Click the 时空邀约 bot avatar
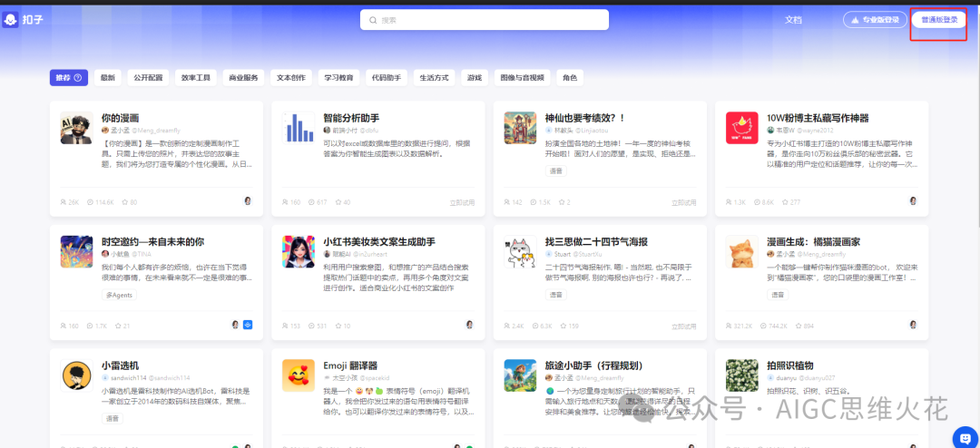This screenshot has height=448, width=980. (x=77, y=252)
